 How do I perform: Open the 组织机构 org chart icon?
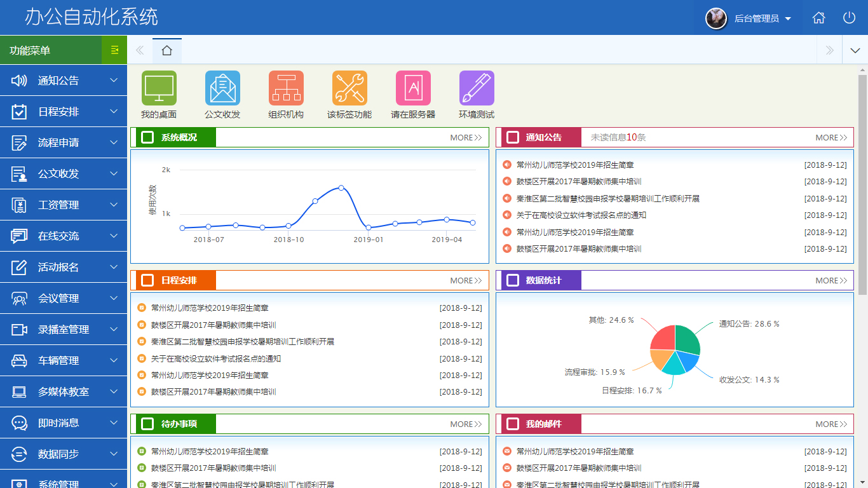pyautogui.click(x=286, y=88)
